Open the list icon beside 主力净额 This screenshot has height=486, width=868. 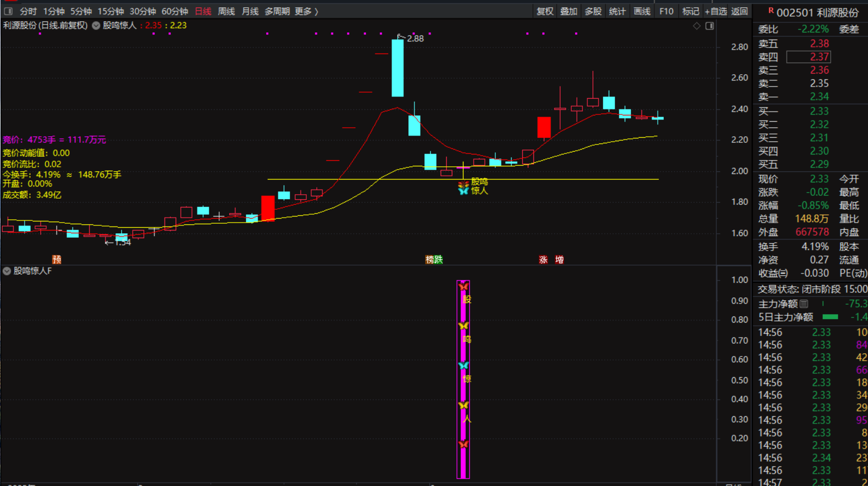(804, 304)
